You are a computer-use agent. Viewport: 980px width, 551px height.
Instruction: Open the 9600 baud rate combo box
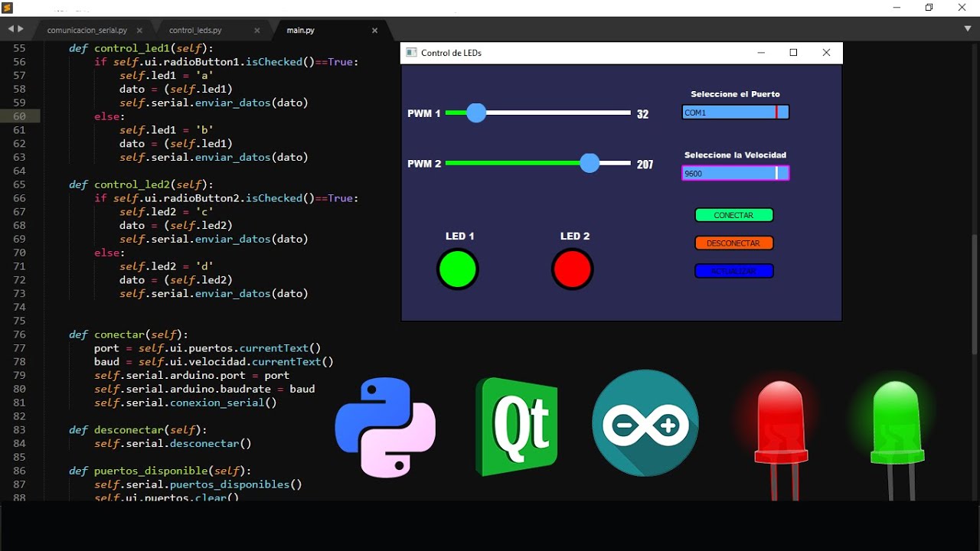[735, 173]
